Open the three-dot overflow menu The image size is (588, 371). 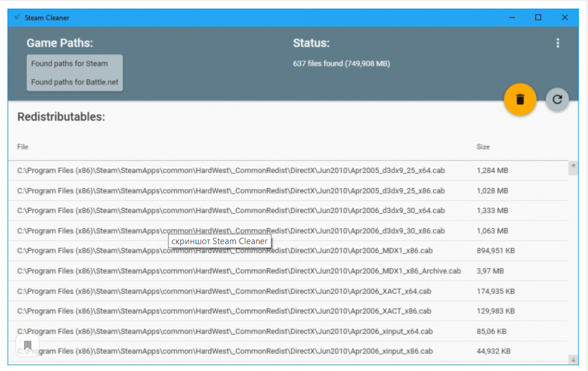tap(558, 43)
